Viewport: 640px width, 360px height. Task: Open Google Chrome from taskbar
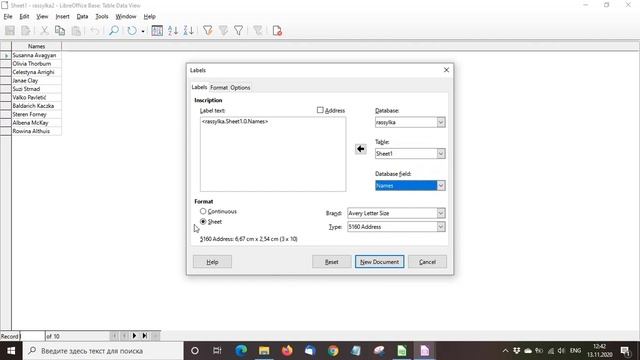(x=333, y=351)
